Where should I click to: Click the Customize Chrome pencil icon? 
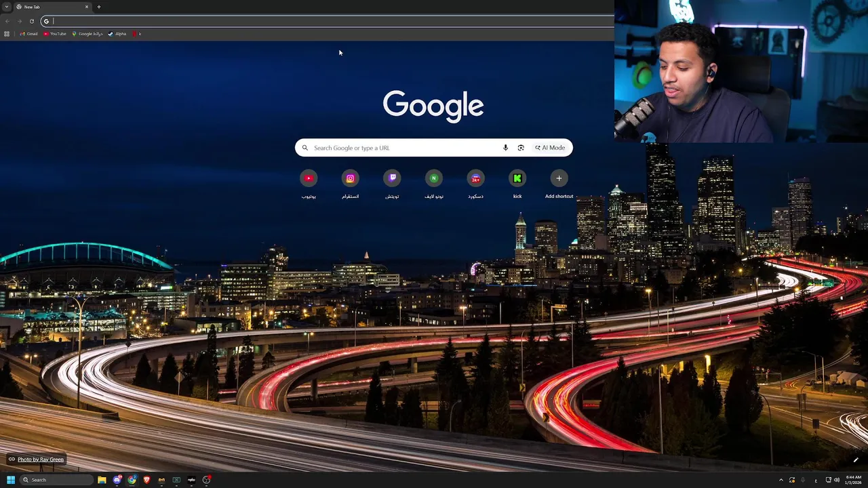(x=855, y=460)
